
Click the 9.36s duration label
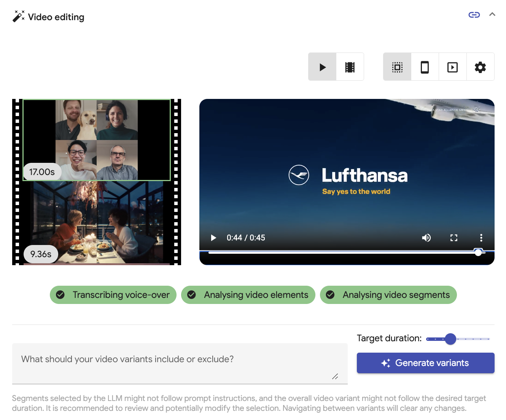41,254
